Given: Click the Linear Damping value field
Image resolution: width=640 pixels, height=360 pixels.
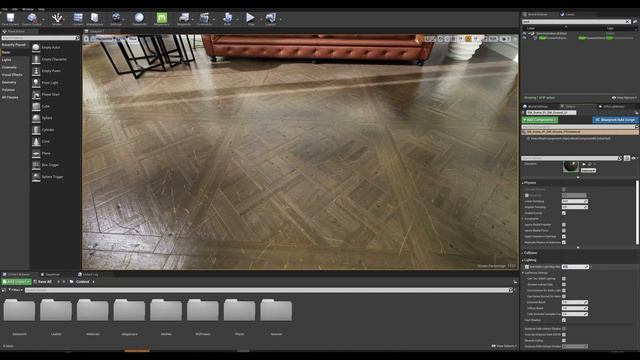Looking at the screenshot, I should [x=575, y=202].
